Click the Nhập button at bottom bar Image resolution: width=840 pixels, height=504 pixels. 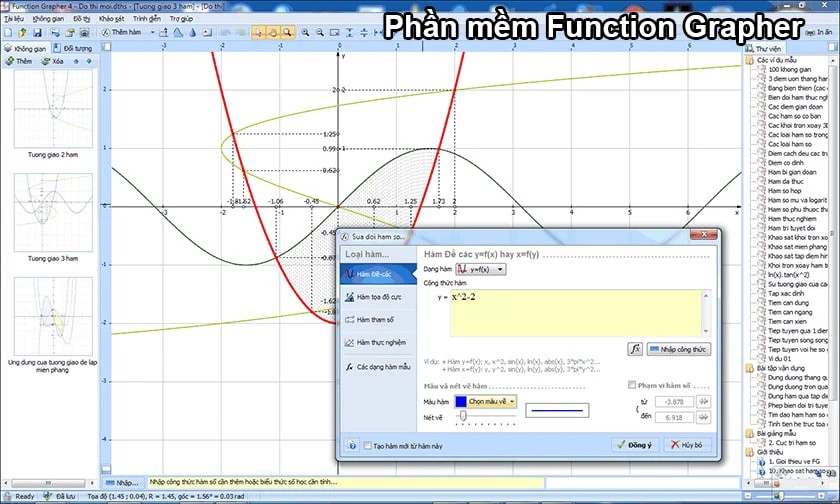(123, 483)
